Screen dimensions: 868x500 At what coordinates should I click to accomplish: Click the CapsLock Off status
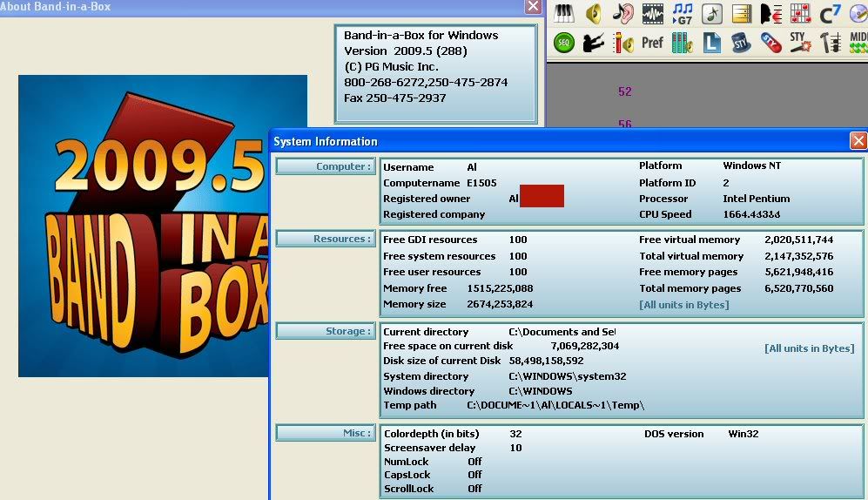(x=474, y=475)
